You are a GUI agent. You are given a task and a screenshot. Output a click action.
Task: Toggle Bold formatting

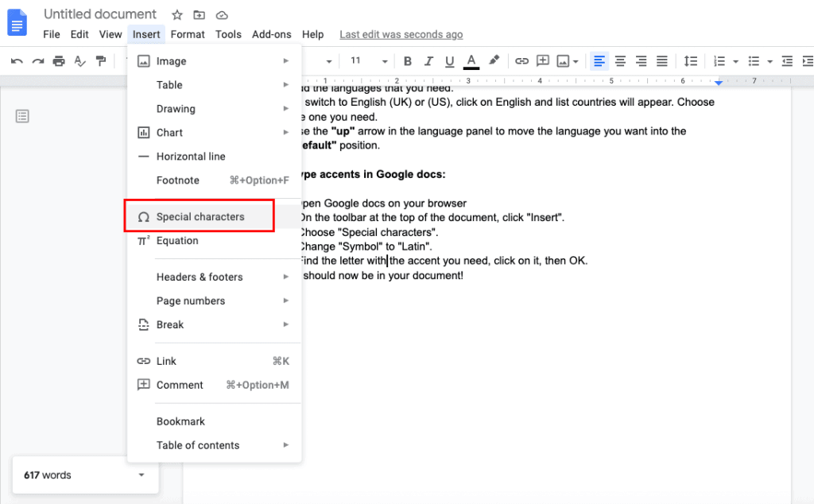click(x=408, y=61)
